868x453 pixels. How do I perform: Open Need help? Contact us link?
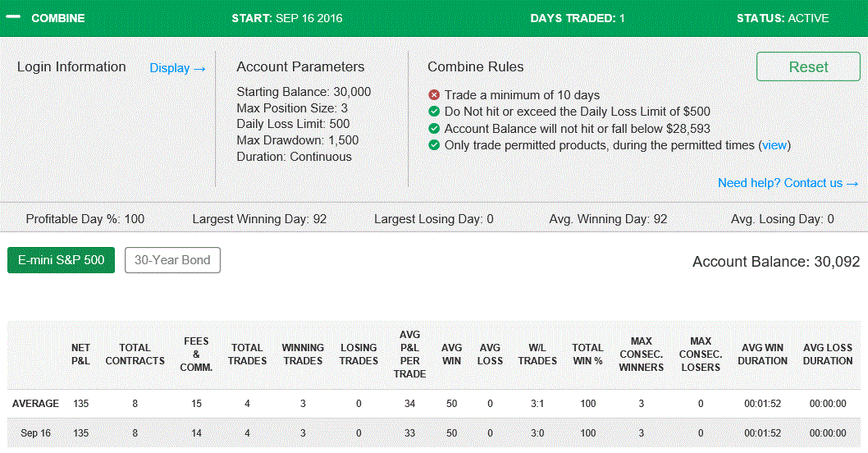click(x=780, y=183)
